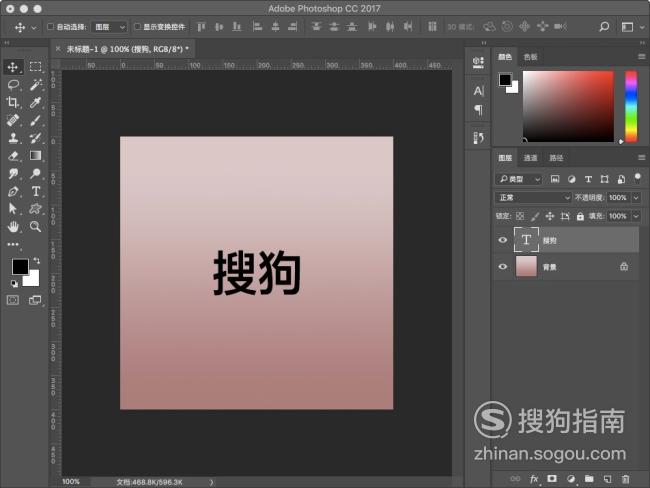
Task: Enable the auto-select checkbox
Action: [x=50, y=27]
